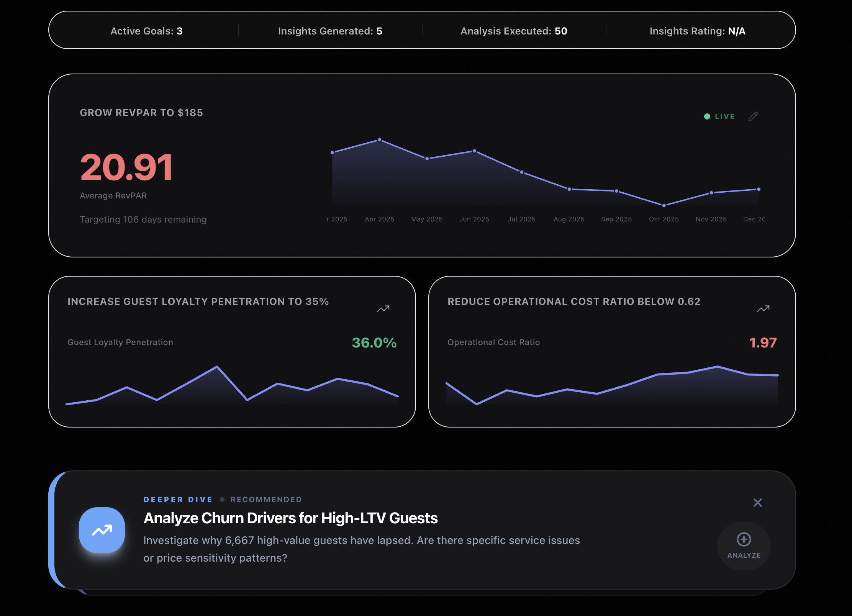Open trend icon on Guest Loyalty Penetration card

(x=383, y=309)
